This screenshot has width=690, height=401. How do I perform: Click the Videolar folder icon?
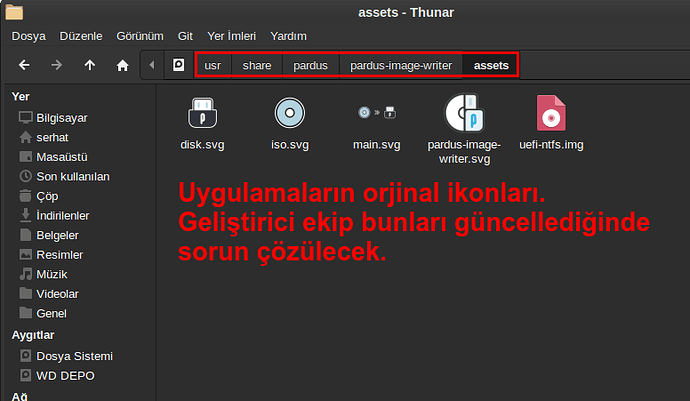(26, 293)
